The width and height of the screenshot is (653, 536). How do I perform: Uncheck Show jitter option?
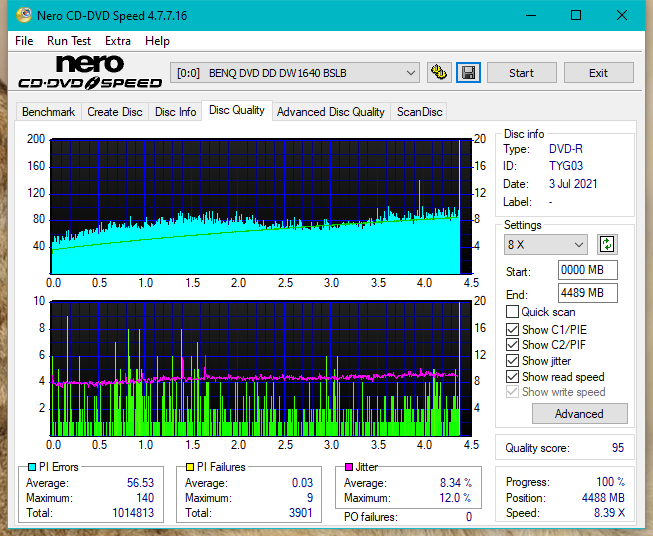pyautogui.click(x=512, y=360)
